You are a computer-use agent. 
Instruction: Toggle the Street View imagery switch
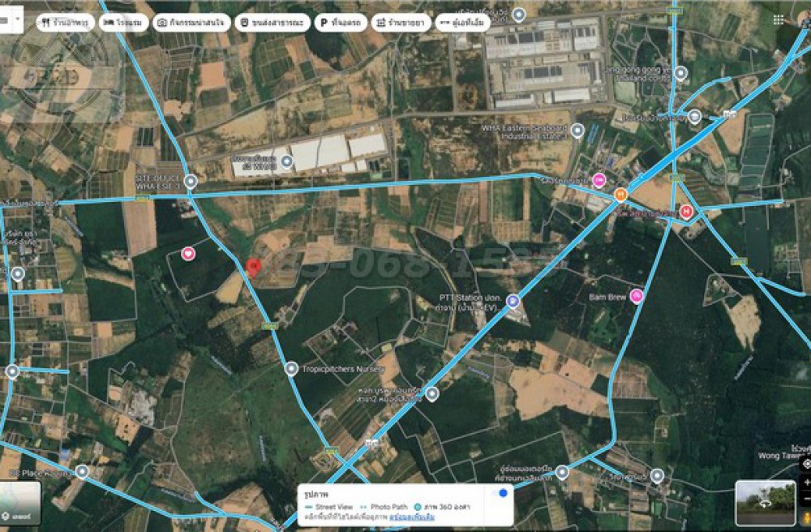(x=500, y=493)
